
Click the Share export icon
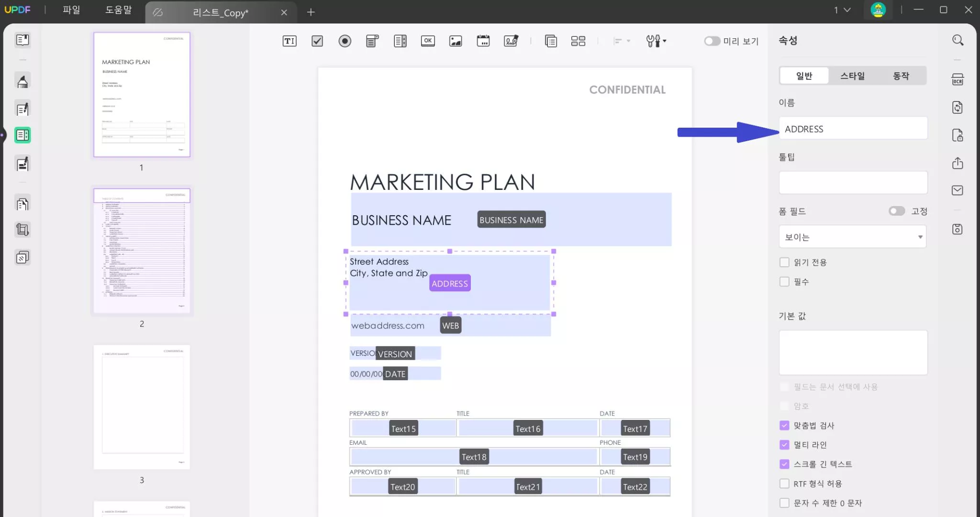pos(958,163)
